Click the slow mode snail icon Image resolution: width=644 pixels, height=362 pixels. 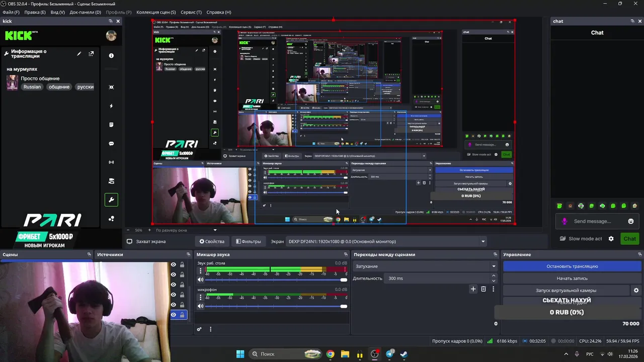[x=563, y=239]
